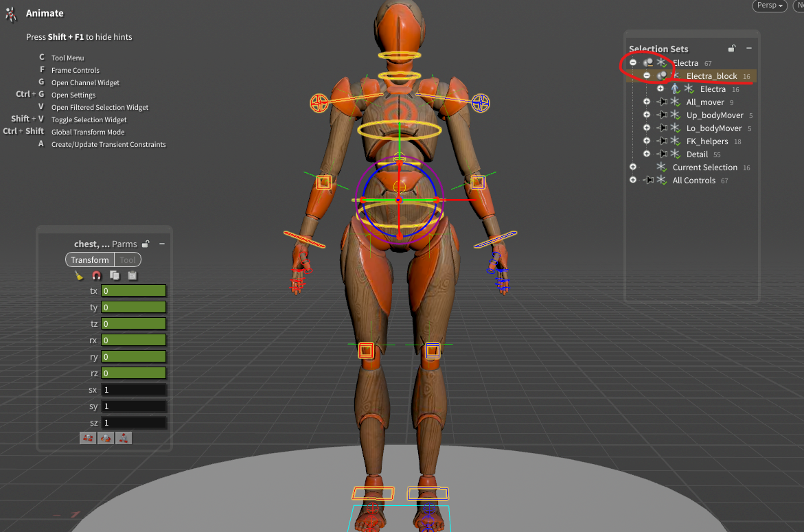Click the blend spheres icon on Electra 67 row
Screen dimensions: 804x532
pos(648,62)
